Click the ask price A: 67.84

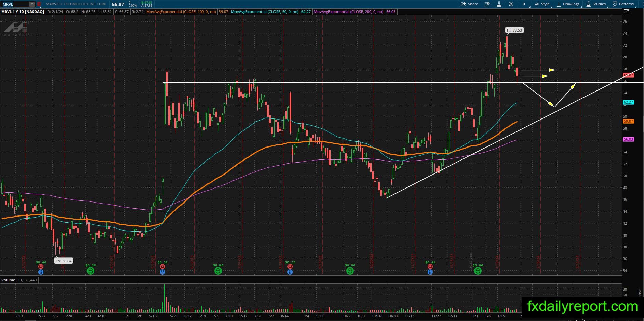147,6
